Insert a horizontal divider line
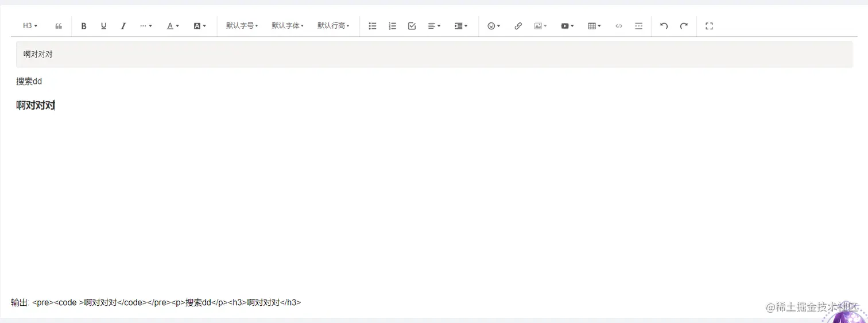 [x=638, y=26]
